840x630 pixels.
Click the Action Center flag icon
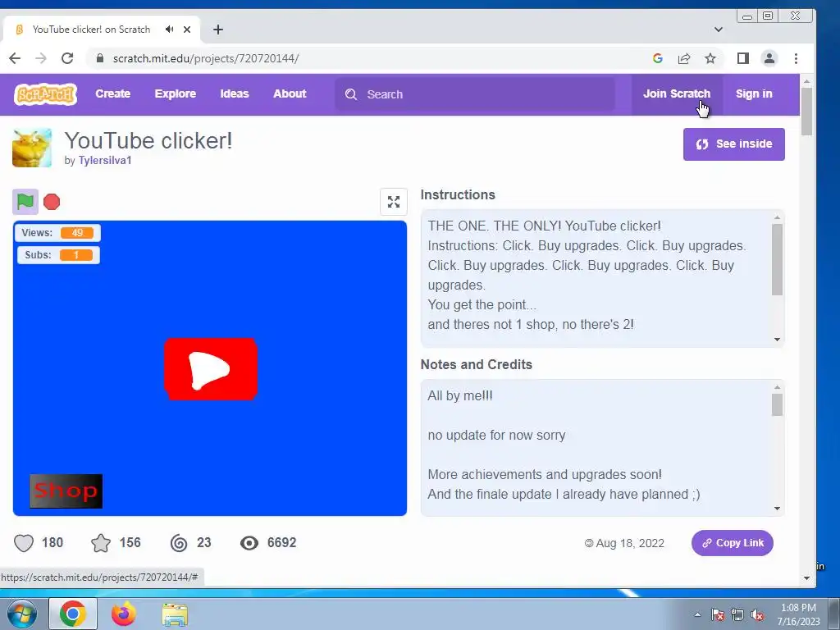[x=718, y=615]
